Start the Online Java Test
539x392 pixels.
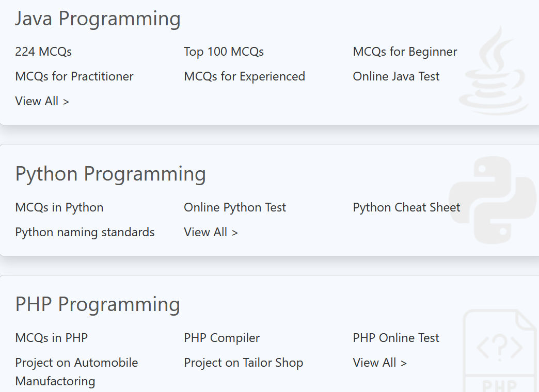tap(396, 76)
